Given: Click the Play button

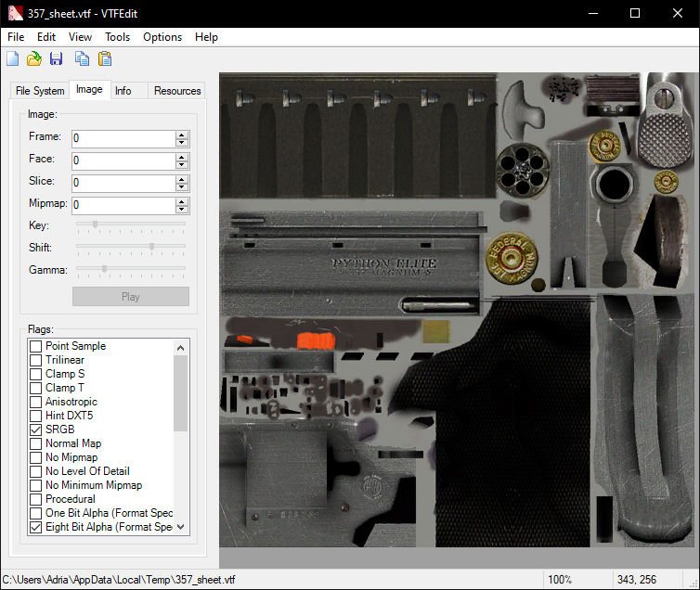Looking at the screenshot, I should tap(131, 297).
